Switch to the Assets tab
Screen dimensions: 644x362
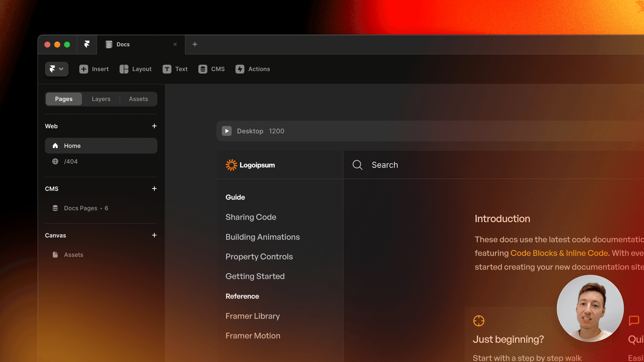(x=138, y=99)
